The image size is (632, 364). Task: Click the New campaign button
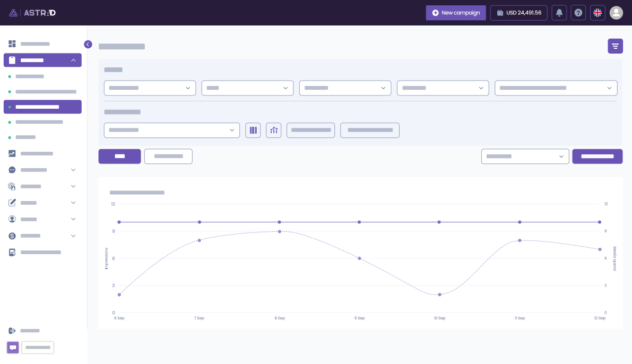[456, 13]
